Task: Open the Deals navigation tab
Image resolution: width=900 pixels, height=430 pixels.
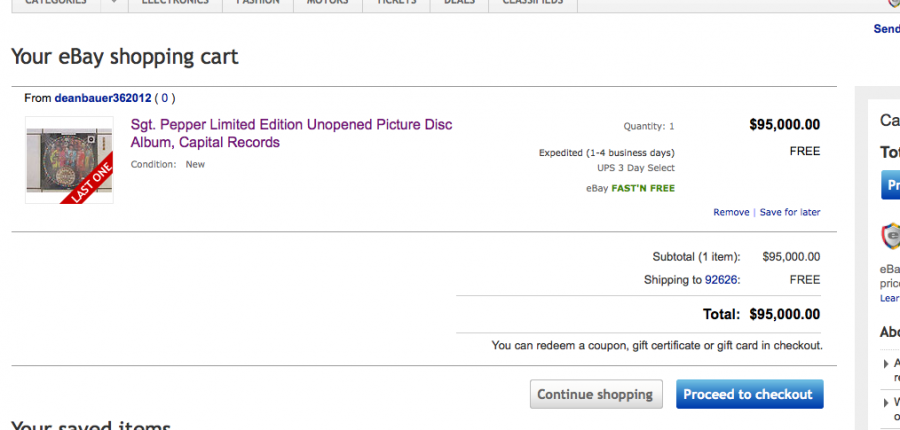Action: pyautogui.click(x=459, y=2)
